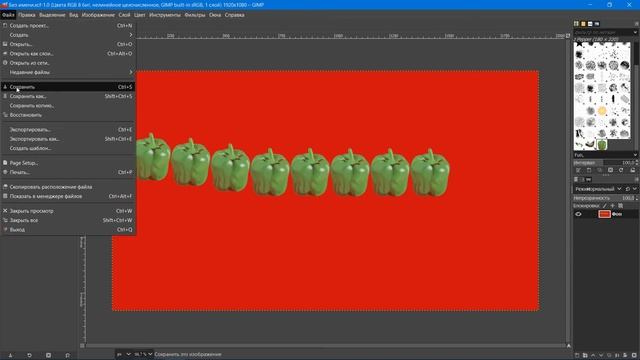Open the Изображение menu
Viewport: 640px width, 360px height.
click(x=98, y=15)
